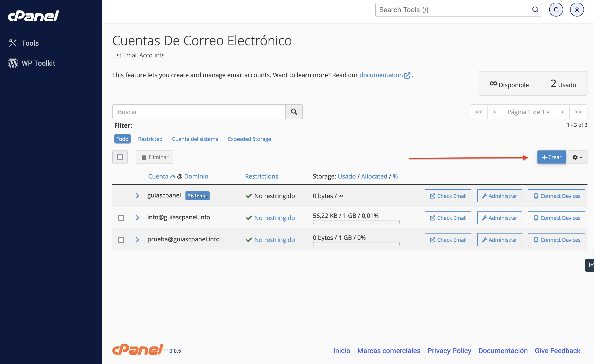Screen dimensions: 594x364
Task: Select the Restricted filter
Action: click(x=150, y=139)
